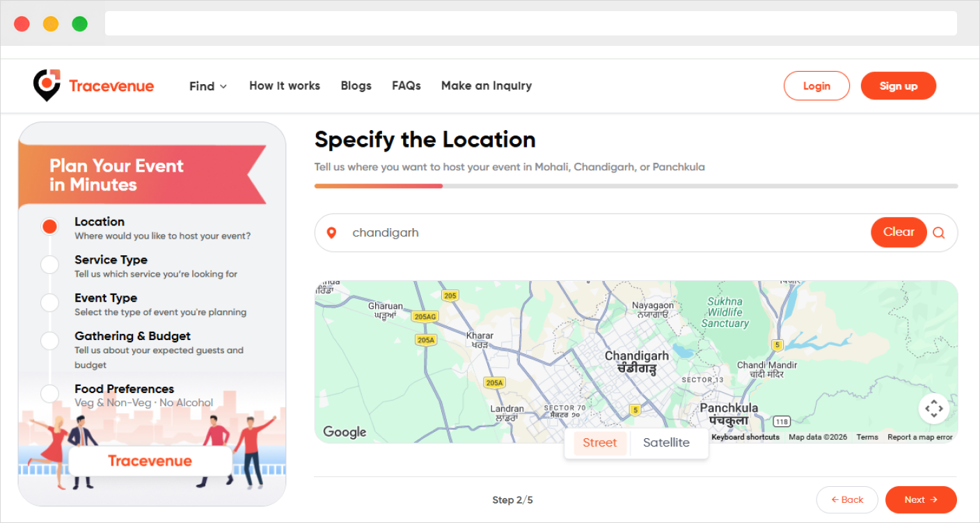Click the 205AG highway marker on map
Viewport: 980px width, 523px height.
425,316
